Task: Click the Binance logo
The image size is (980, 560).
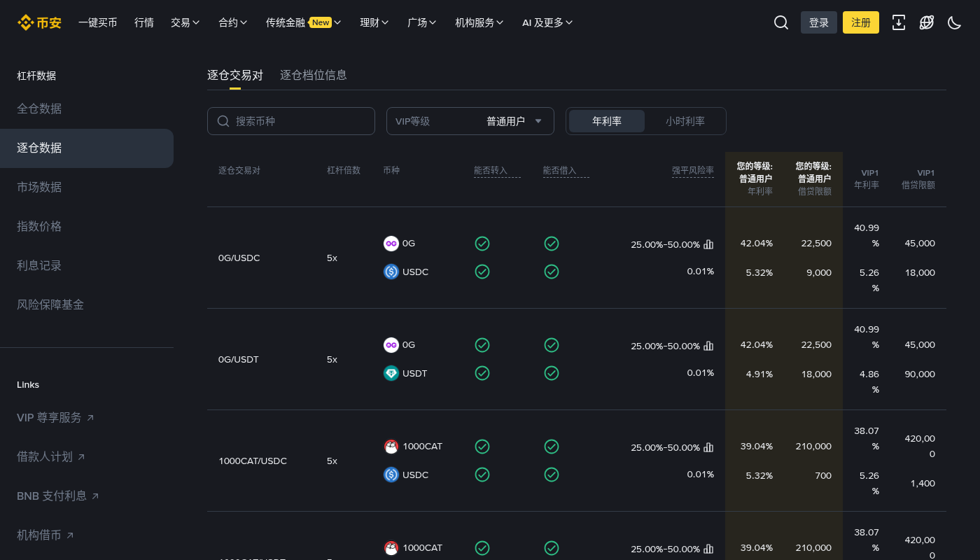Action: pos(39,22)
